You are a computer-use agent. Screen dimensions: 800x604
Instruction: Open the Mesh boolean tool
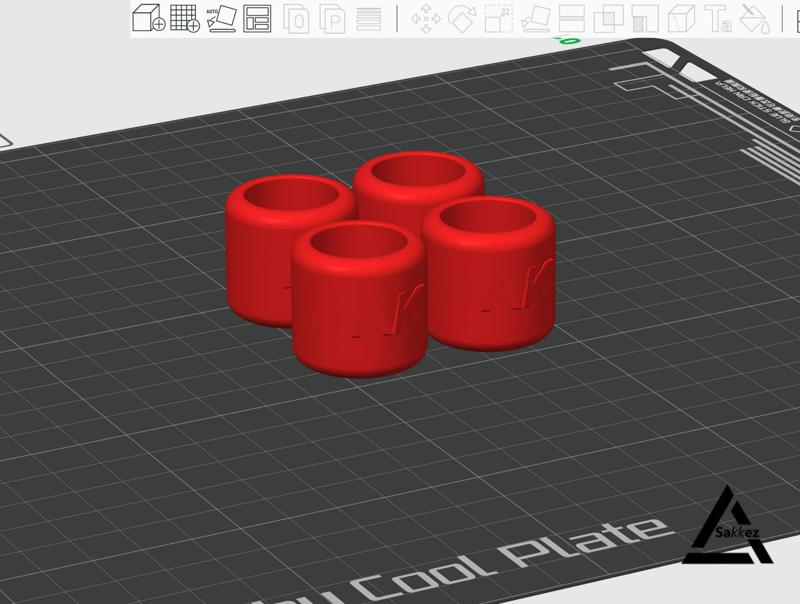608,19
